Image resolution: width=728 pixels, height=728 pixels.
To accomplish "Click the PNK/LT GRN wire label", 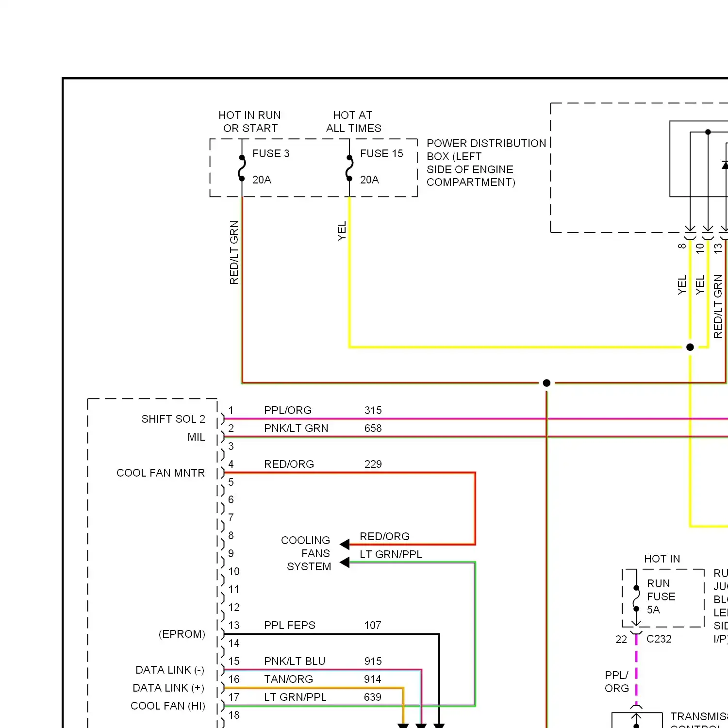I will point(296,429).
